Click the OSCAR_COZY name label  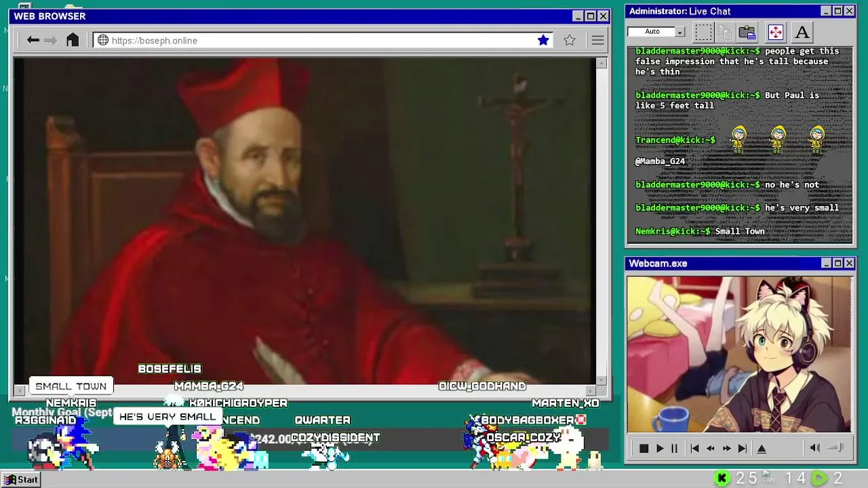524,438
